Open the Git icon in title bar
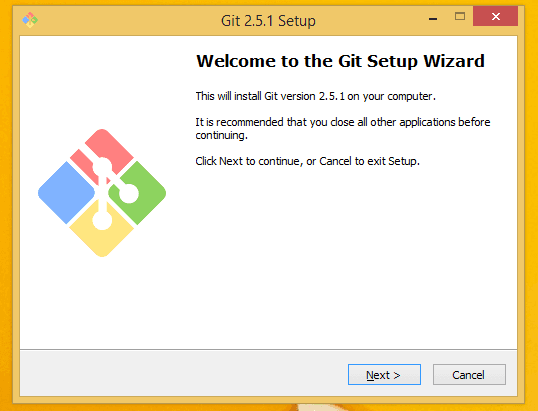 pos(30,20)
